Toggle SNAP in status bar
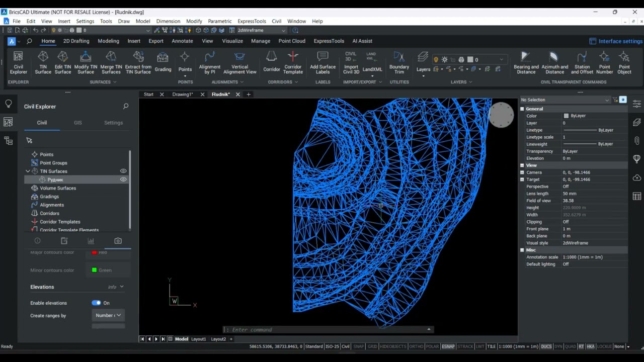The image size is (644, 362). coord(359,346)
